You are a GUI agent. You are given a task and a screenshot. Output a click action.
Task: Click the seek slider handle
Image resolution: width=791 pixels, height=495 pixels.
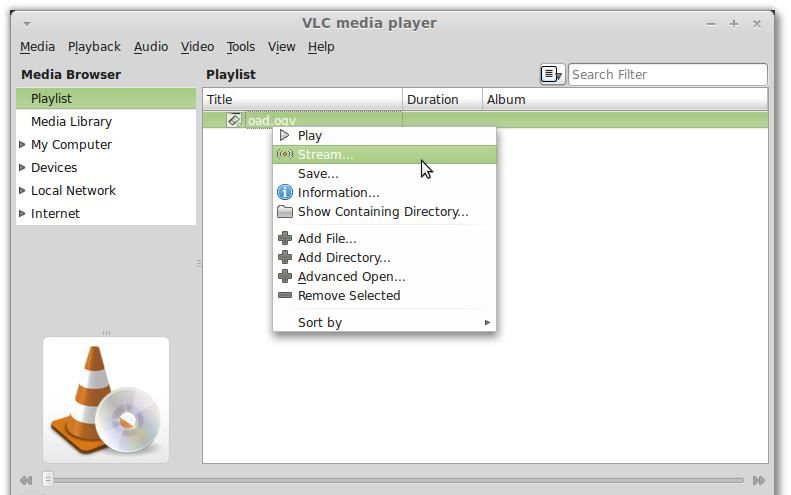click(x=47, y=479)
